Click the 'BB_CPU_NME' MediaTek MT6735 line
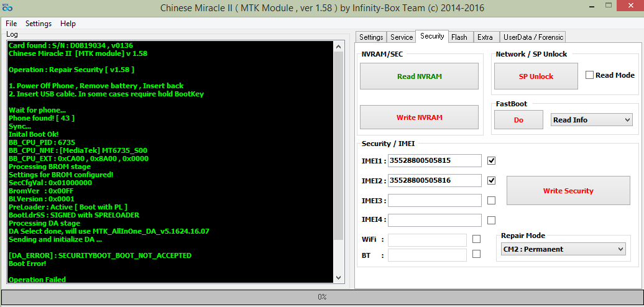Image resolution: width=644 pixels, height=307 pixels. coord(78,150)
